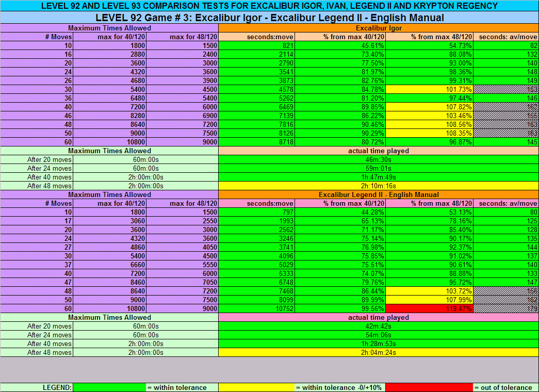The width and height of the screenshot is (539, 392).
Task: Click the yellow 2h:04m:24s cell
Action: 379,352
